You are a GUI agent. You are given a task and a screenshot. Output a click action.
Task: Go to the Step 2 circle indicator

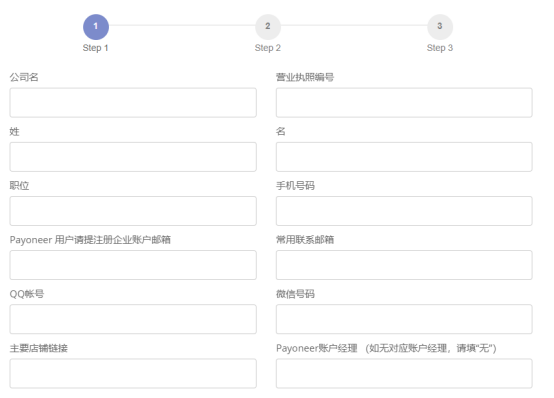point(268,27)
